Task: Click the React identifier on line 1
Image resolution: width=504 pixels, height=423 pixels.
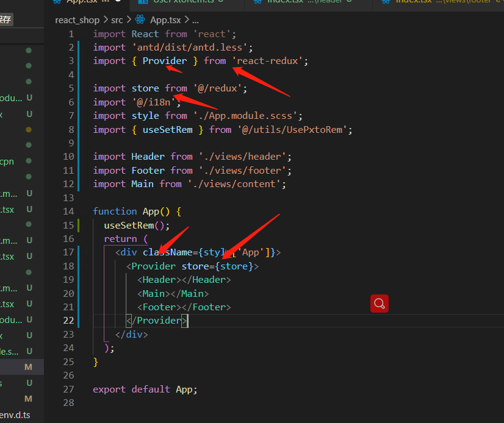Action: pyautogui.click(x=145, y=34)
